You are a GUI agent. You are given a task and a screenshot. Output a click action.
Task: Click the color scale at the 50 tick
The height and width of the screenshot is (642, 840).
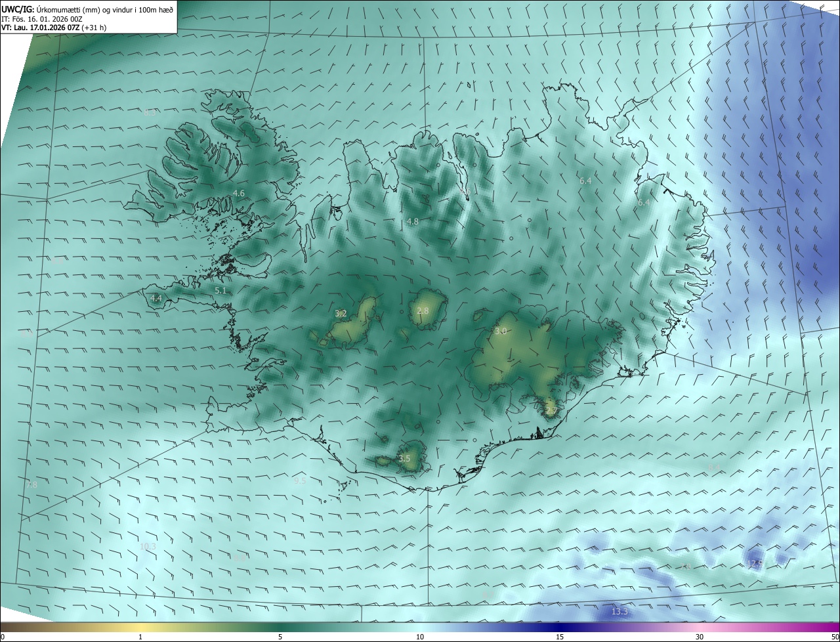pos(835,637)
